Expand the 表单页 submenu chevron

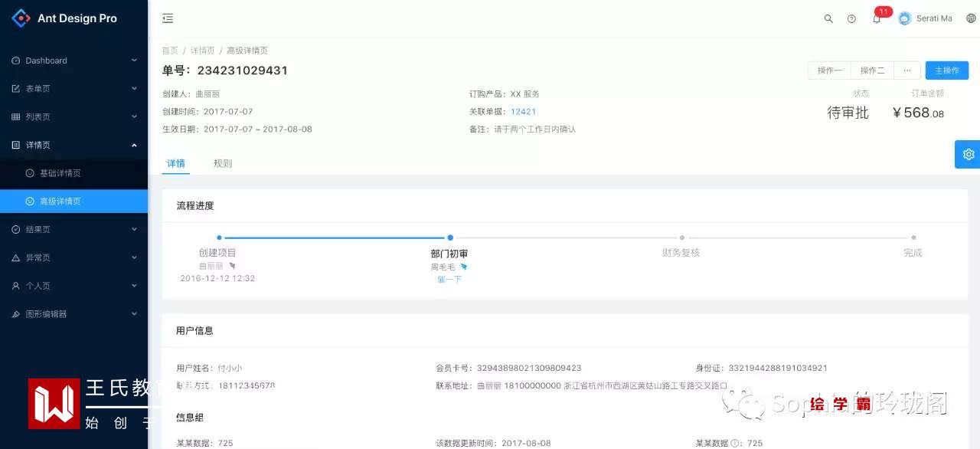[x=134, y=89]
